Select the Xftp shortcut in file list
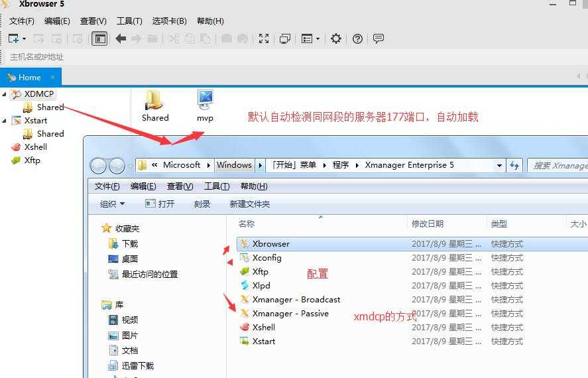 click(260, 271)
